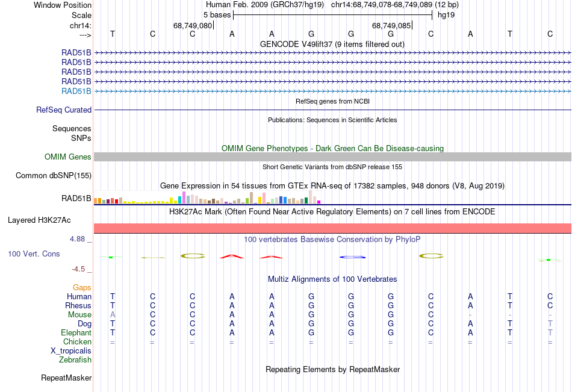The height and width of the screenshot is (392, 572).
Task: Select the X_tropicalis alignment row label
Action: (x=71, y=351)
